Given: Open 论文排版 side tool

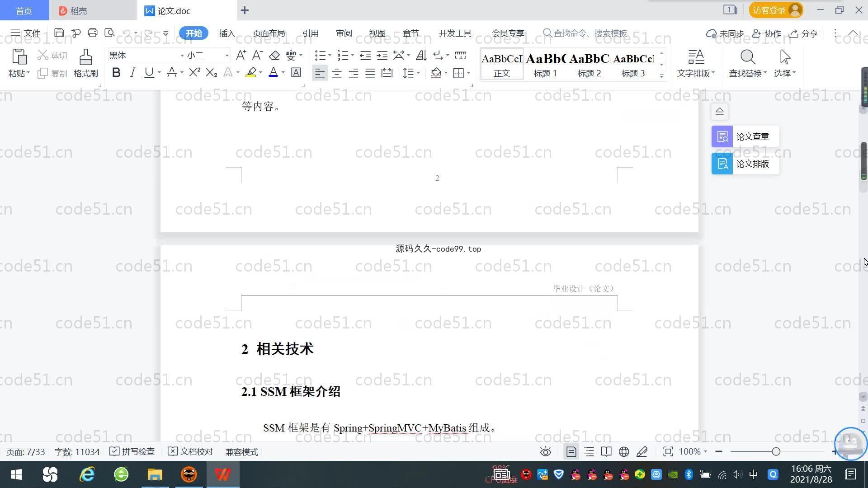Looking at the screenshot, I should click(745, 164).
